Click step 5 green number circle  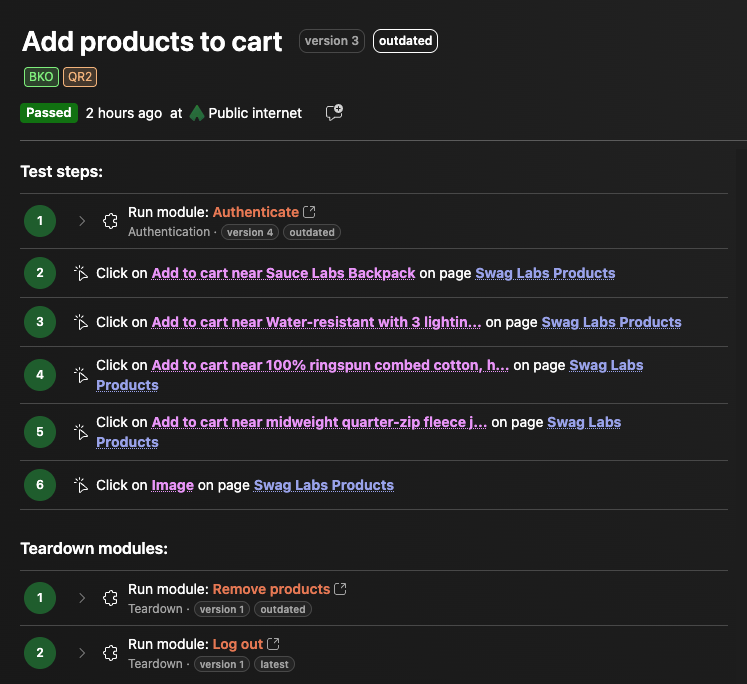(40, 432)
